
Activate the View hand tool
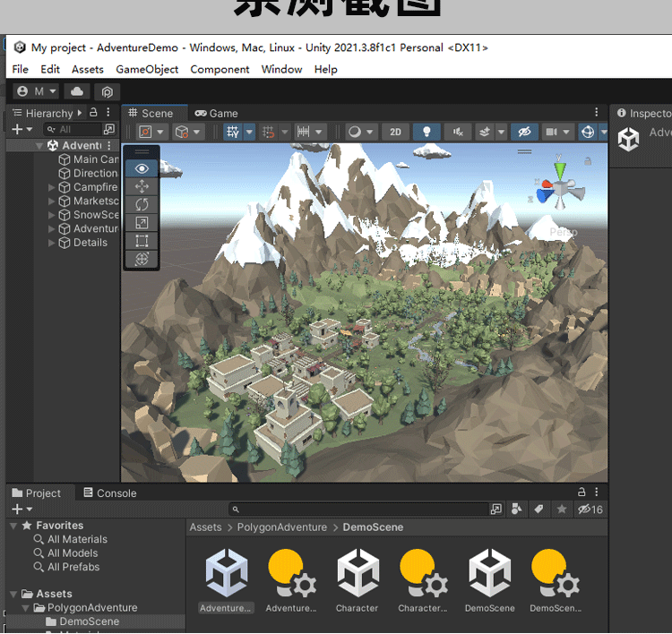(142, 168)
